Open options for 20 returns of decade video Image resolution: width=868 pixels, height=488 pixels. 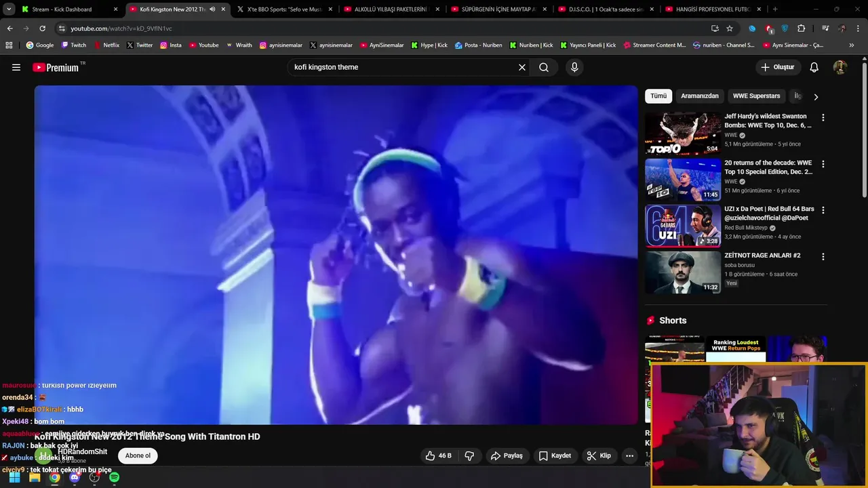pos(823,164)
